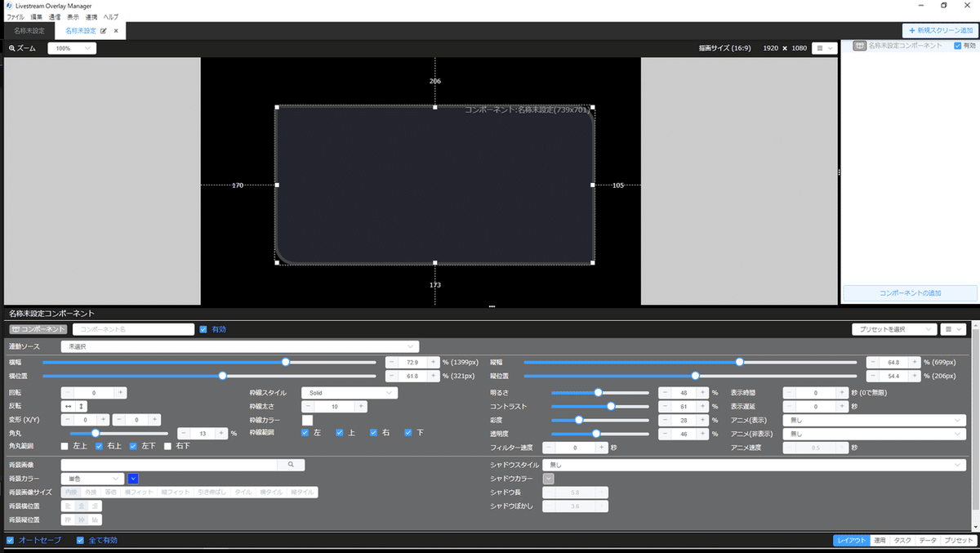The height and width of the screenshot is (553, 980).
Task: Click the blue background color swatch
Action: 134,479
